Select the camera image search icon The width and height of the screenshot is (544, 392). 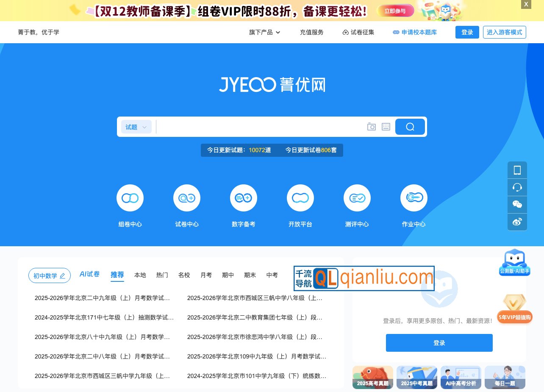tap(372, 127)
